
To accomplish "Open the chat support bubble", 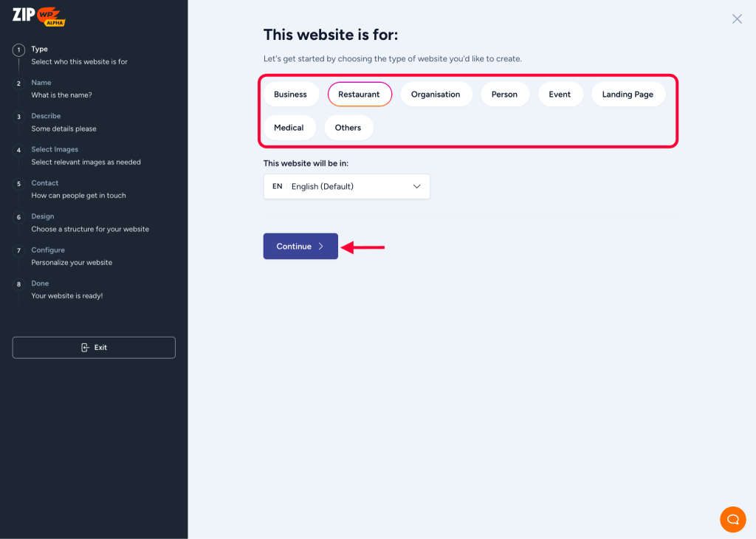I will point(732,519).
